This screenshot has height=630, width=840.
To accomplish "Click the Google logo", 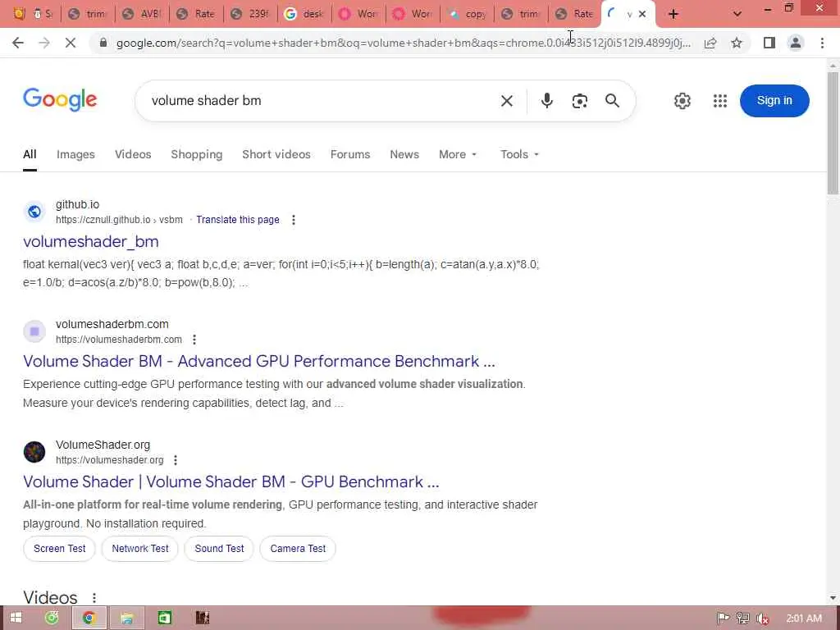I will coord(60,100).
